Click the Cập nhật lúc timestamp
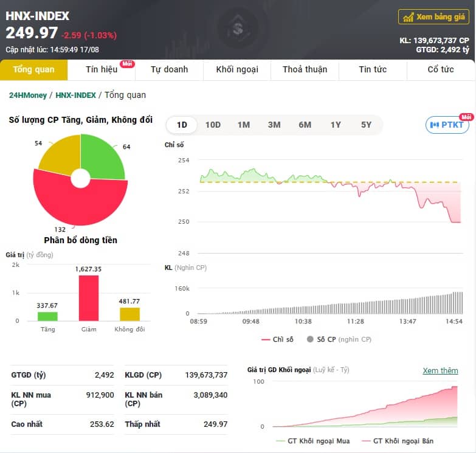Image resolution: width=476 pixels, height=453 pixels. [x=52, y=49]
